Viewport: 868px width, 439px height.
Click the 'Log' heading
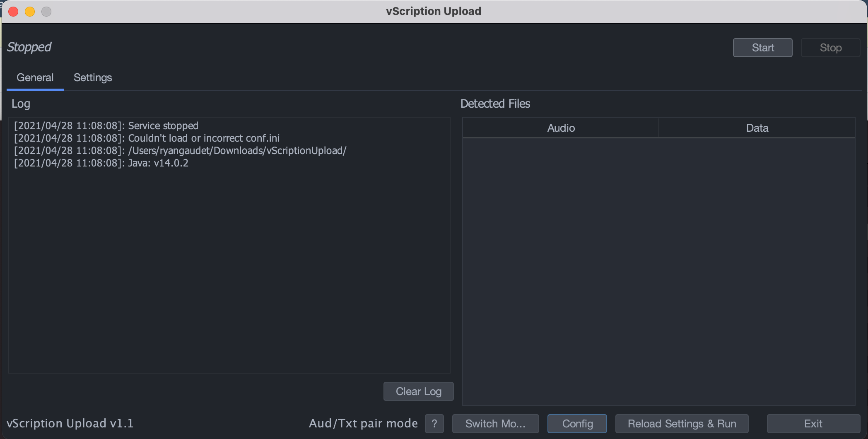tap(21, 104)
